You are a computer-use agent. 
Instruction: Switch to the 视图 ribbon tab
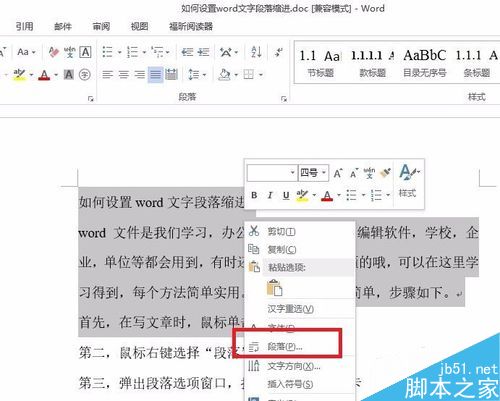tap(139, 26)
